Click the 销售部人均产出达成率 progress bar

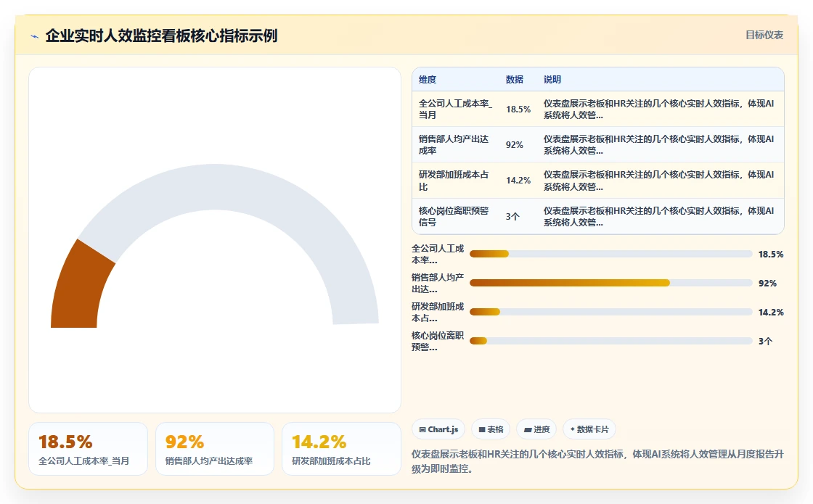pos(610,283)
